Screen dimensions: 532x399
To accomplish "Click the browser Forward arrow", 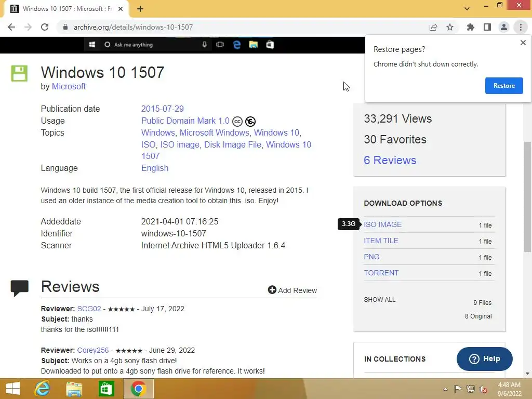I will click(x=28, y=27).
